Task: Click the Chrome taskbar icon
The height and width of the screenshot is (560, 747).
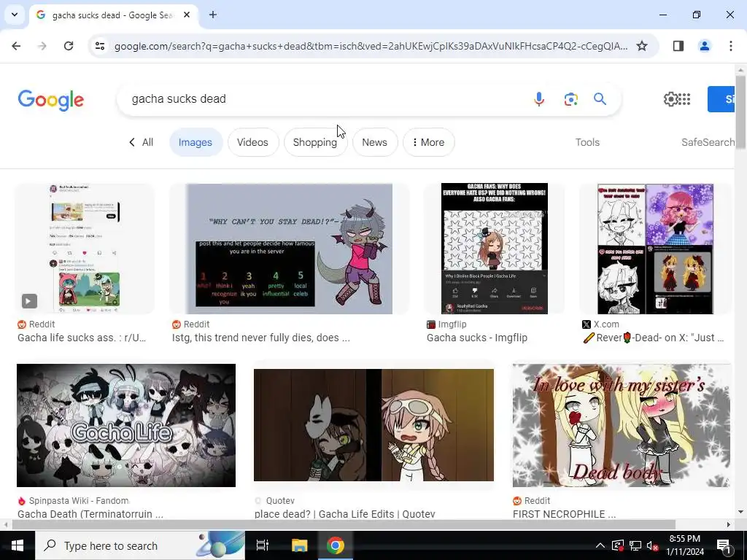Action: (x=336, y=545)
